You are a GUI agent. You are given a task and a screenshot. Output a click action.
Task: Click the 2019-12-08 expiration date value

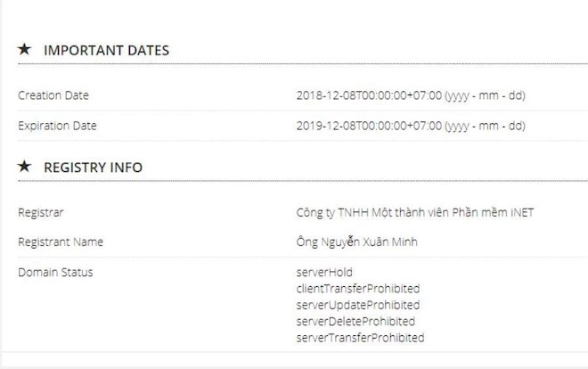tap(368, 126)
